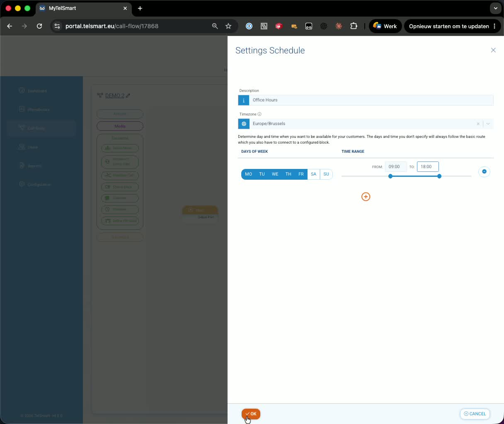Open the Extensions puzzle icon

pos(354,26)
